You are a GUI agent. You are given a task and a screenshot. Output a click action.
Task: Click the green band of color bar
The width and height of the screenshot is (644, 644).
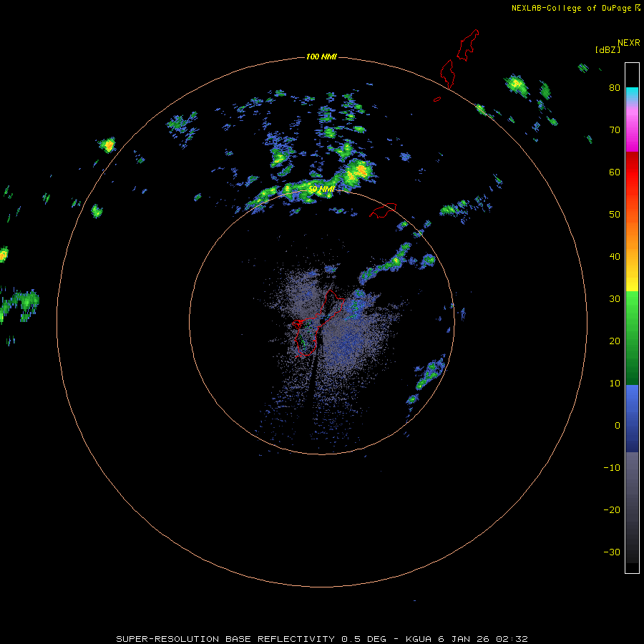632,338
